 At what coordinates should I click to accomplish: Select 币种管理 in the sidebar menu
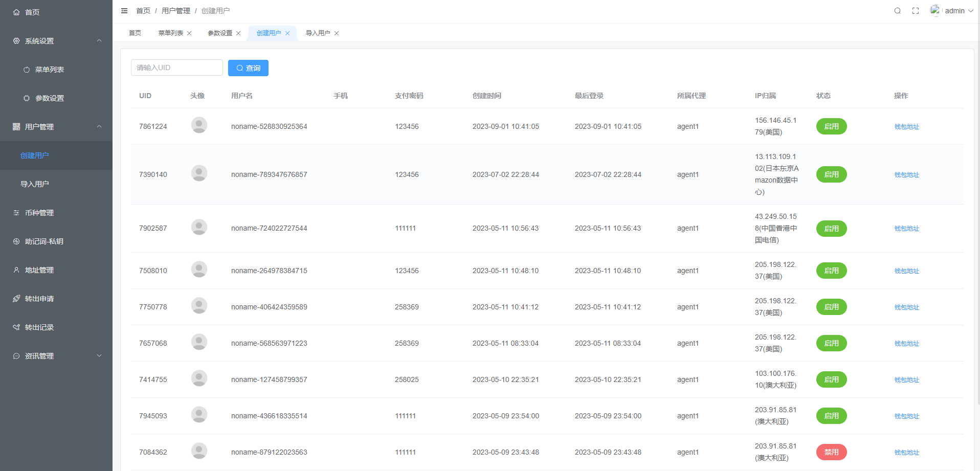(39, 213)
